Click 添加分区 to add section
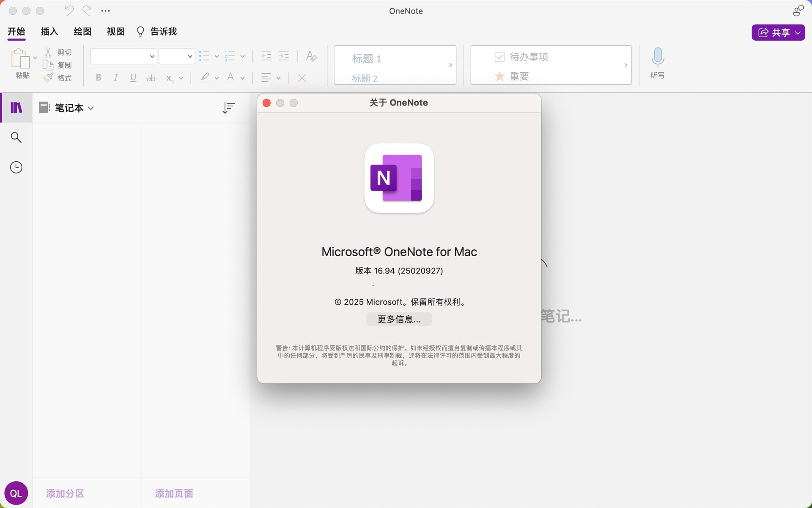This screenshot has width=812, height=508. tap(65, 494)
